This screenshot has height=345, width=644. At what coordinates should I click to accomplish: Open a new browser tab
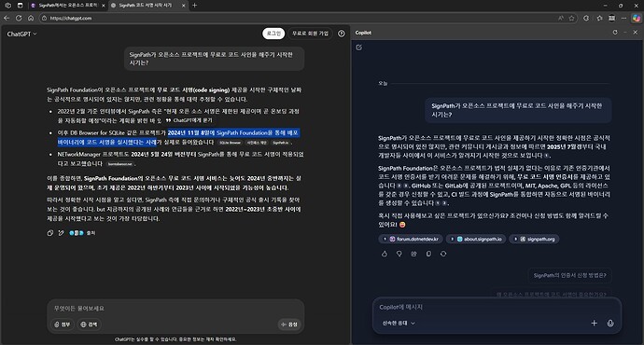click(x=195, y=6)
